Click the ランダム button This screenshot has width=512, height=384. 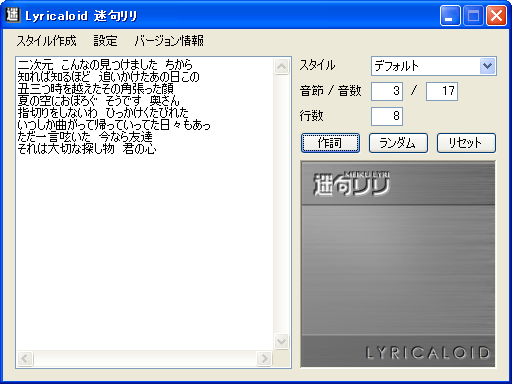[x=398, y=143]
